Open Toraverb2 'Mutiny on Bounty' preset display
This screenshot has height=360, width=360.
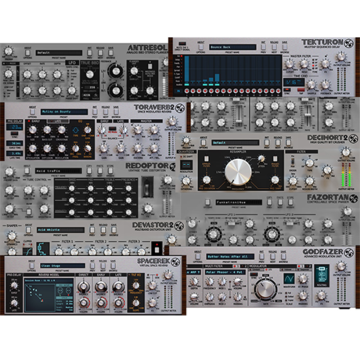[x=64, y=112]
